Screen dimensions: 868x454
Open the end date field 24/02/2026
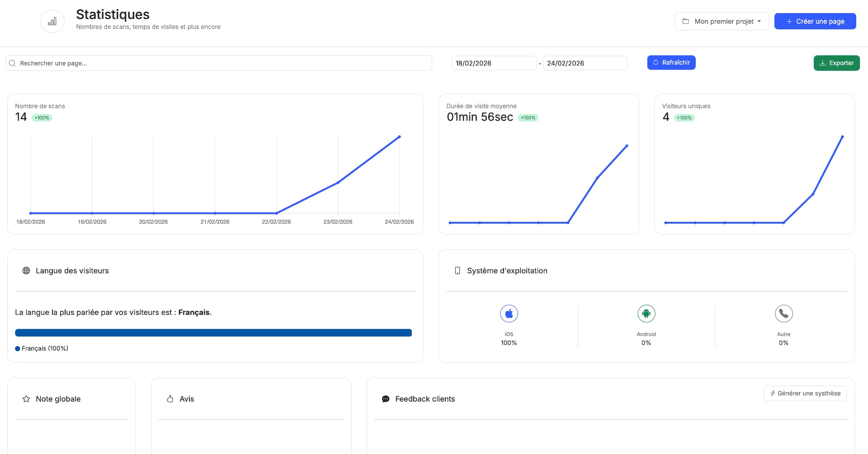(585, 63)
